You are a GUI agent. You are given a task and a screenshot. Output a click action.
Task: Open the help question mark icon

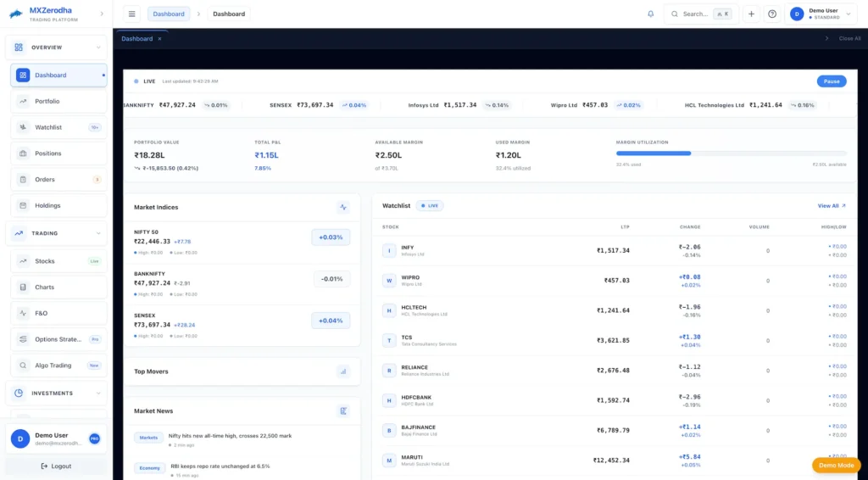tap(772, 14)
